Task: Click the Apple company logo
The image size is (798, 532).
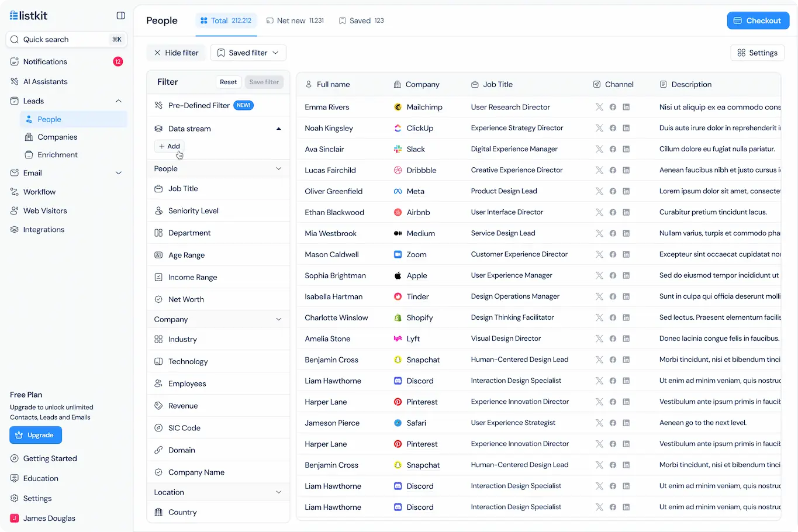Action: (x=398, y=275)
